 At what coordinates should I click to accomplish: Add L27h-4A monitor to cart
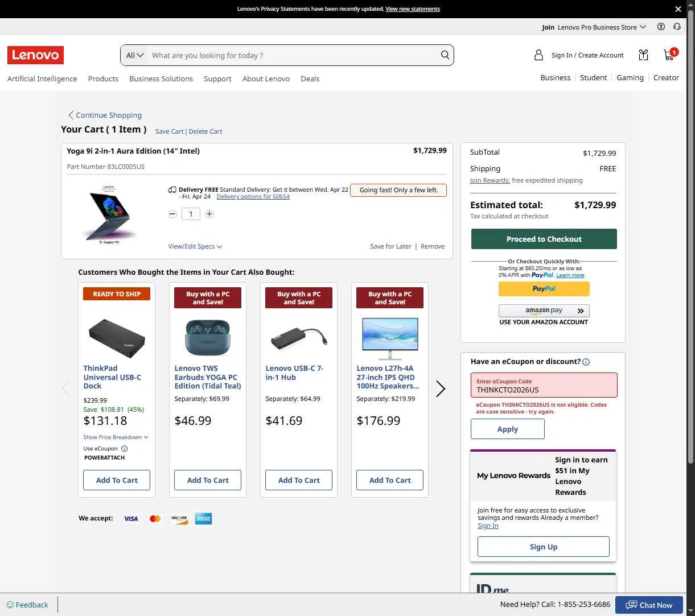390,480
